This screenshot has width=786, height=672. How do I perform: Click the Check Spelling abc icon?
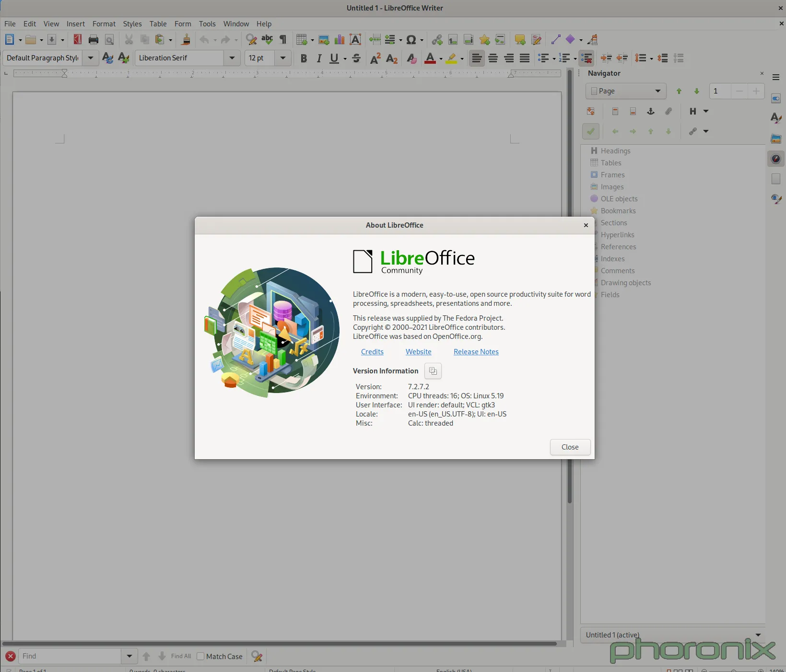[x=267, y=40]
